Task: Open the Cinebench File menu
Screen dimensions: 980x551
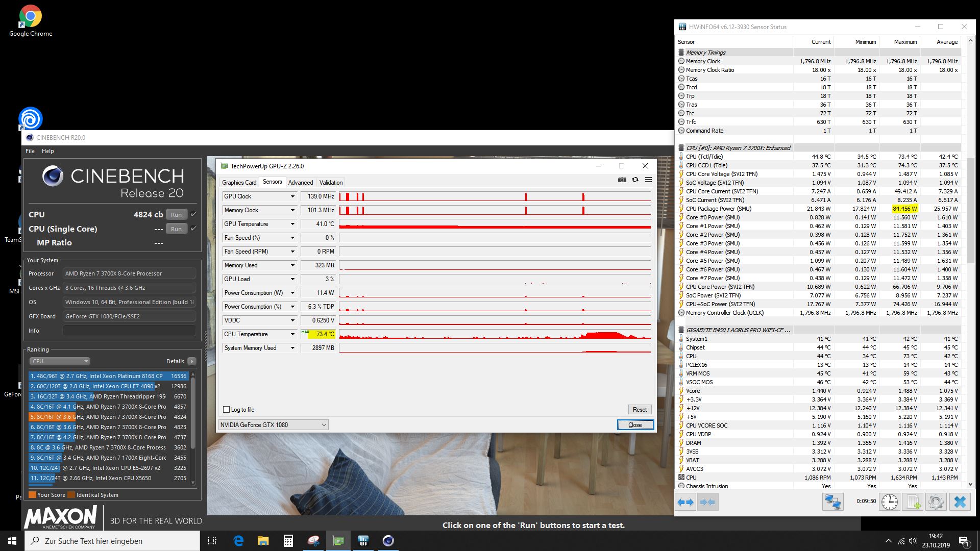Action: 30,151
